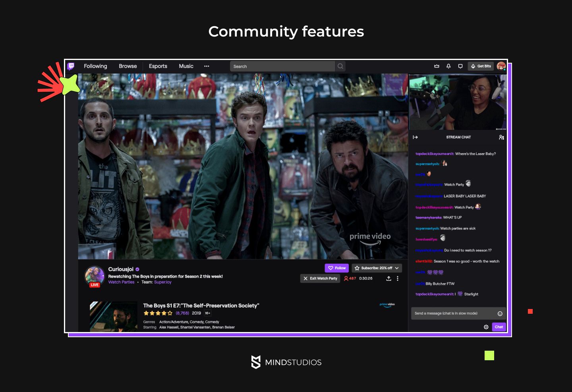Click the episode title The Boys S1 E7
The height and width of the screenshot is (392, 572).
tap(201, 305)
